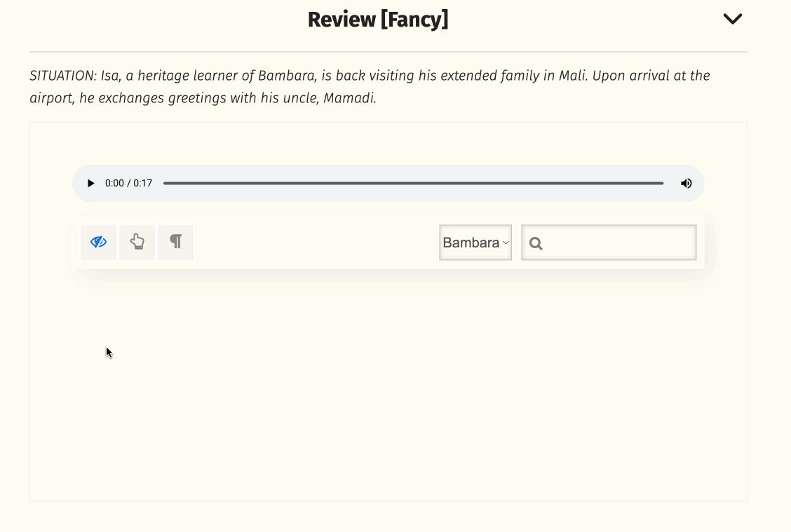This screenshot has height=532, width=791.
Task: Collapse the Review [Fancy] panel chevron
Action: coord(732,19)
